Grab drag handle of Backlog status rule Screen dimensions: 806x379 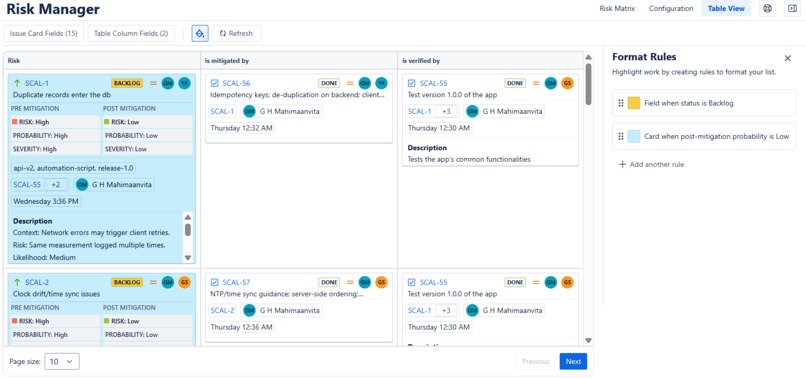point(620,103)
